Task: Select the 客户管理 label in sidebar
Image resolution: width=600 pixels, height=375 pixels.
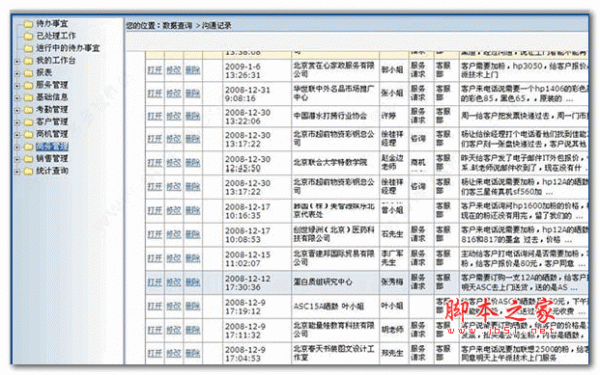Action: 52,122
